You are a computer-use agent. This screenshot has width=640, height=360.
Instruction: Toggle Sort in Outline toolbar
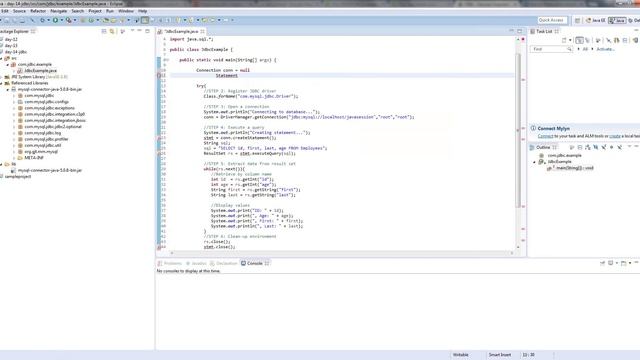pyautogui.click(x=587, y=147)
